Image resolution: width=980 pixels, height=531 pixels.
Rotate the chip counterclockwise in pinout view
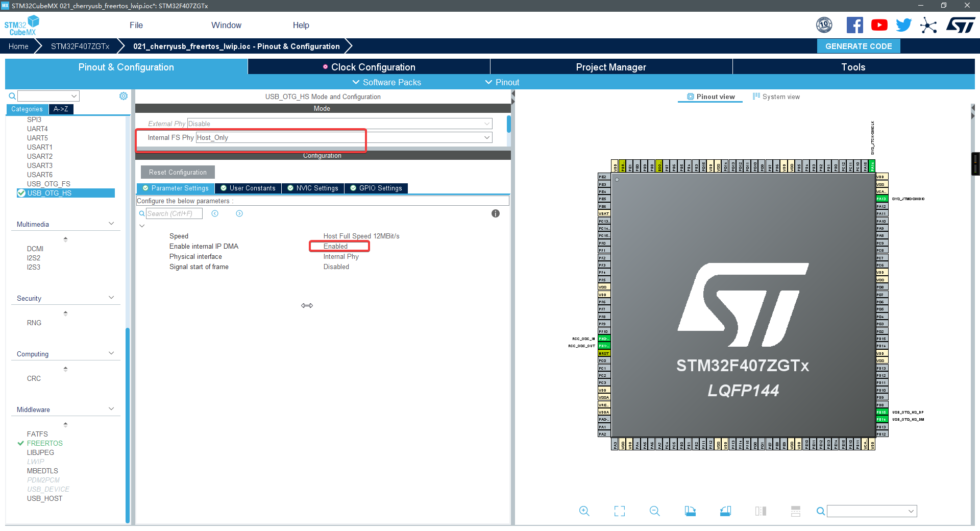click(x=725, y=511)
